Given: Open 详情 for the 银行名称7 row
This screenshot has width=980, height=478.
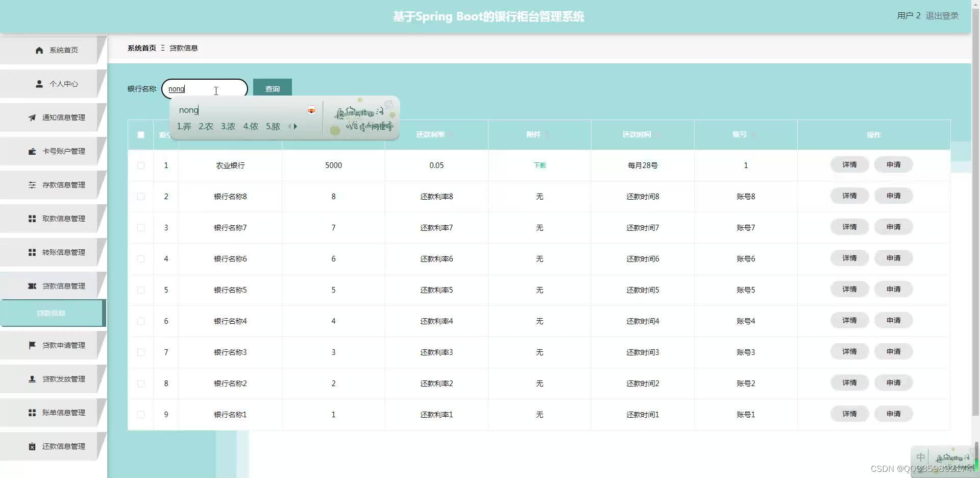Looking at the screenshot, I should tap(849, 227).
